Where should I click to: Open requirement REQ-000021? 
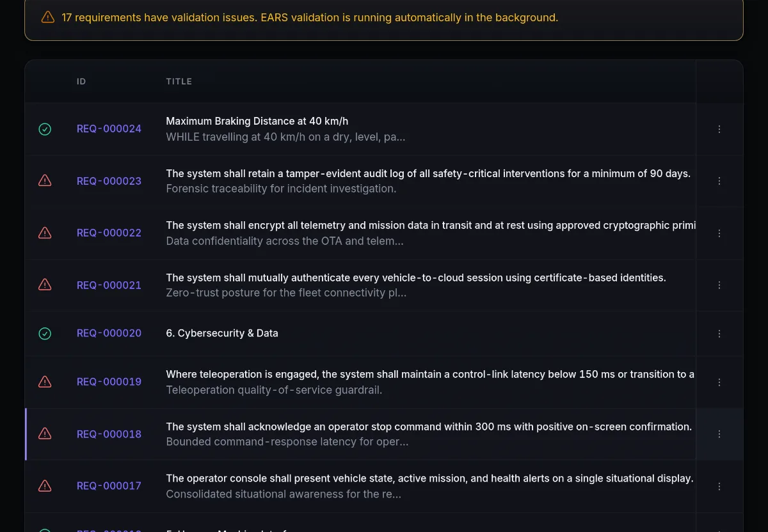point(109,285)
